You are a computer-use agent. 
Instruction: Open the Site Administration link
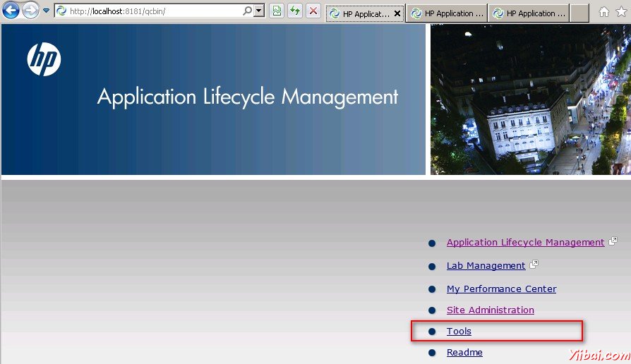click(490, 310)
